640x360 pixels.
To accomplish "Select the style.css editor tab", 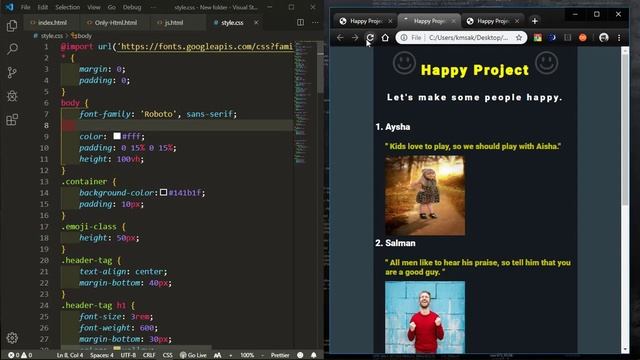I will pyautogui.click(x=232, y=22).
